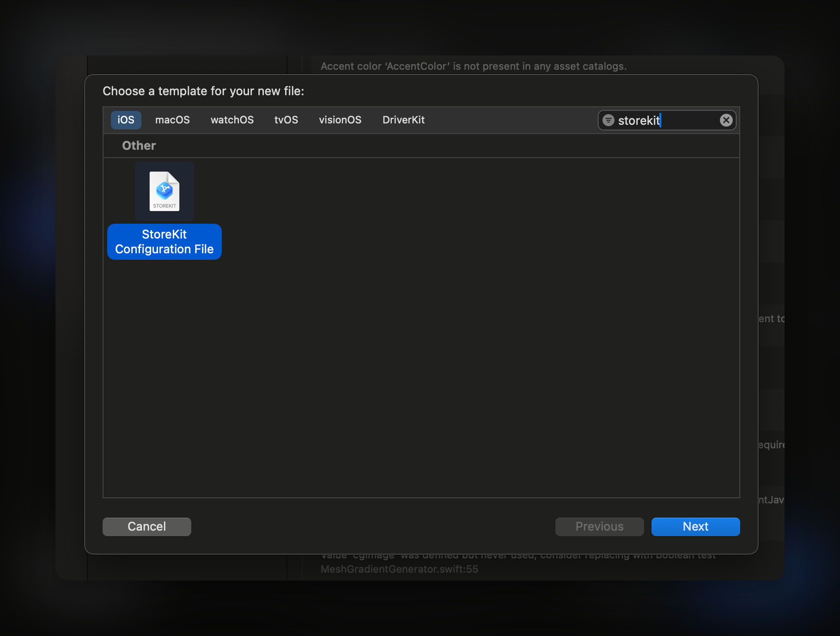Image resolution: width=840 pixels, height=636 pixels.
Task: Click the Other section header
Action: point(139,146)
